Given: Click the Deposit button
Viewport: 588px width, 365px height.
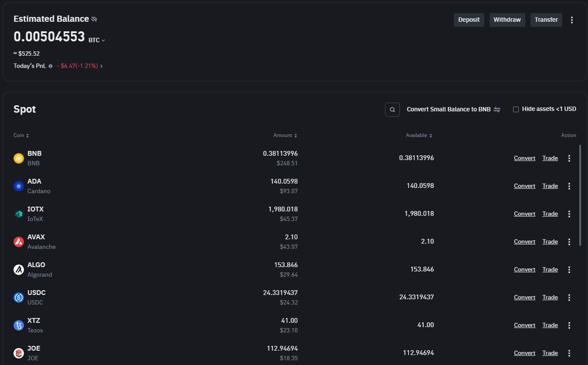Looking at the screenshot, I should 469,20.
